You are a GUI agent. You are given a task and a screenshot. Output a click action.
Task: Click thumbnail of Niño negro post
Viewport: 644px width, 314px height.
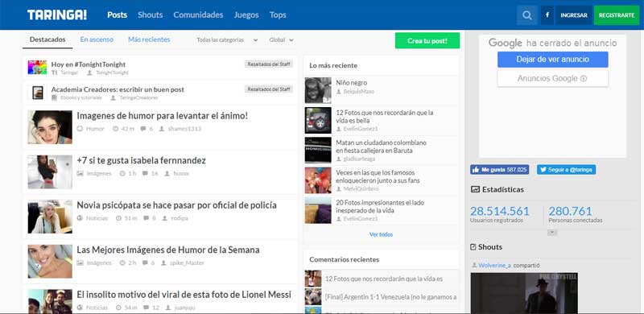click(x=318, y=90)
